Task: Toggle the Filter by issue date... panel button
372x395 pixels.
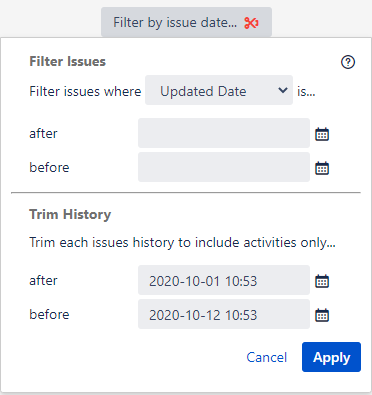Action: [186, 22]
